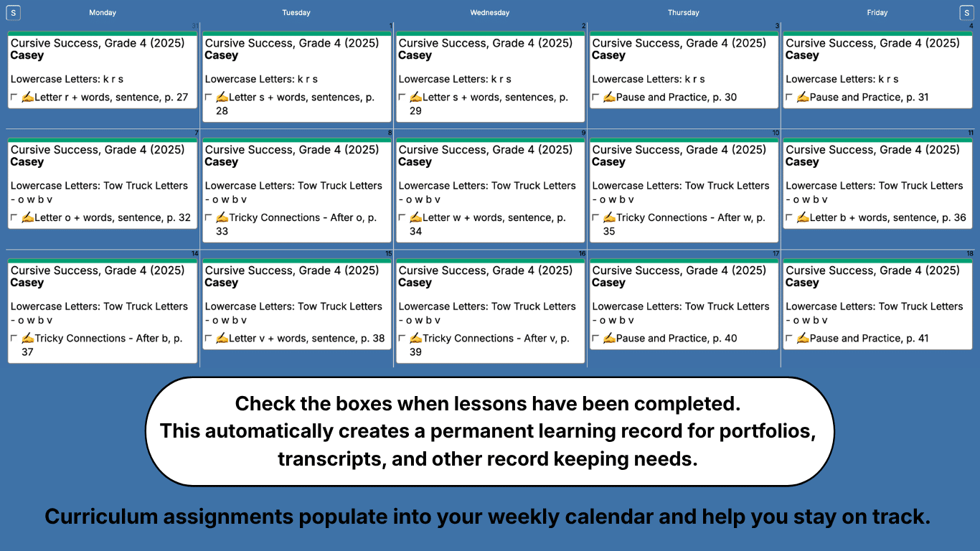Open Cursive Success course title on the 9th
The image size is (980, 551).
[x=485, y=150]
